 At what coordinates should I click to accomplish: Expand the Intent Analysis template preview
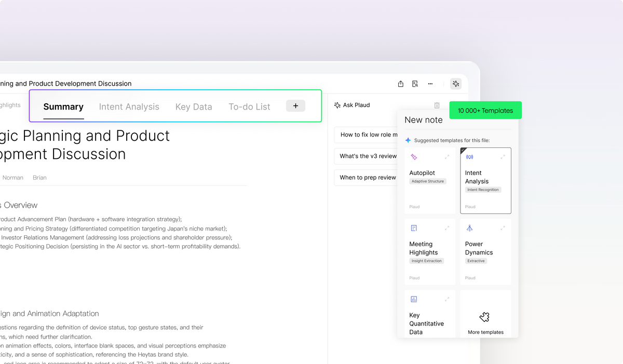(503, 157)
